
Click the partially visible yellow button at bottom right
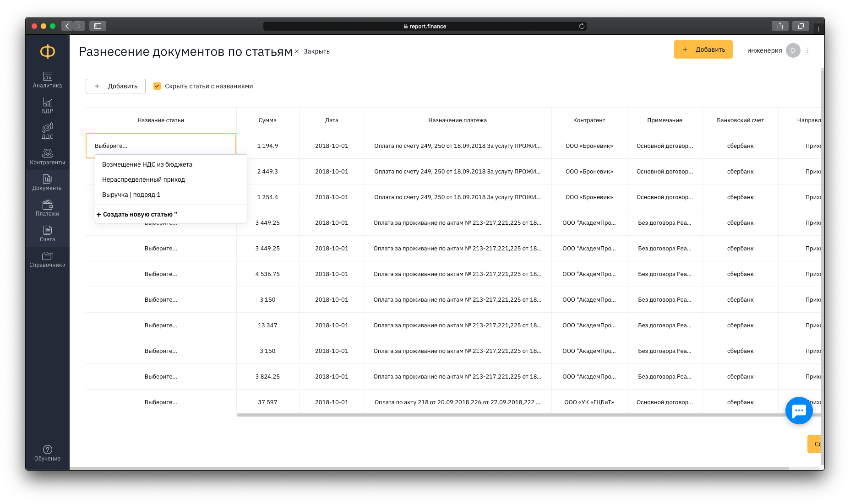[814, 444]
